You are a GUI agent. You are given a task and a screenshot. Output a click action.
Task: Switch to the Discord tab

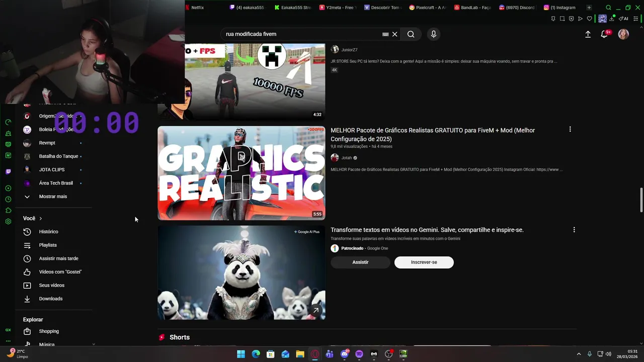click(x=517, y=8)
